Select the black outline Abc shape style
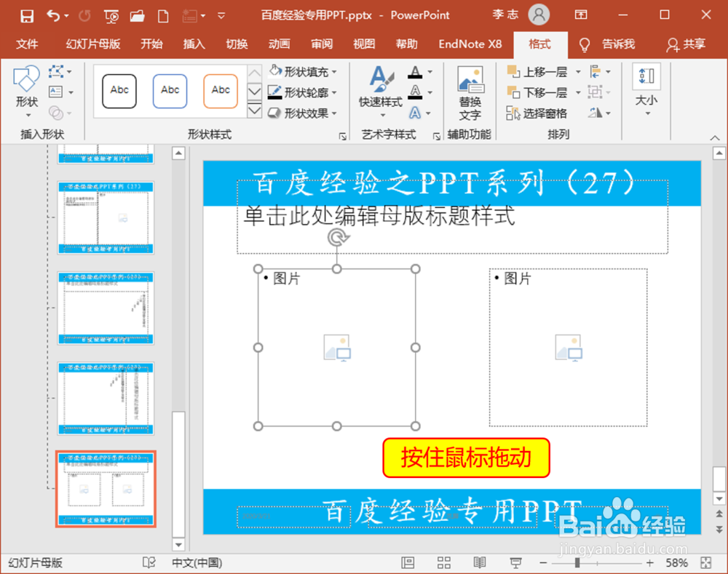This screenshot has width=728, height=574. pyautogui.click(x=119, y=91)
